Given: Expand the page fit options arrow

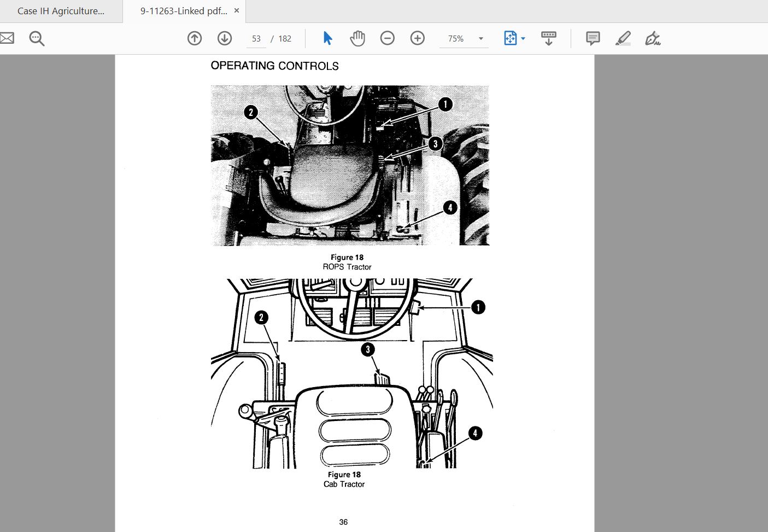Looking at the screenshot, I should click(524, 39).
